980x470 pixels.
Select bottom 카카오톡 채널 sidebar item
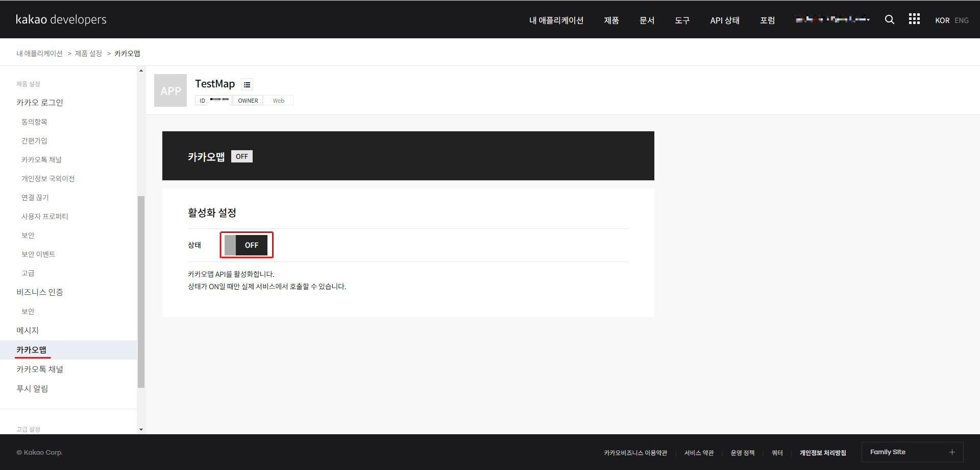pyautogui.click(x=40, y=369)
